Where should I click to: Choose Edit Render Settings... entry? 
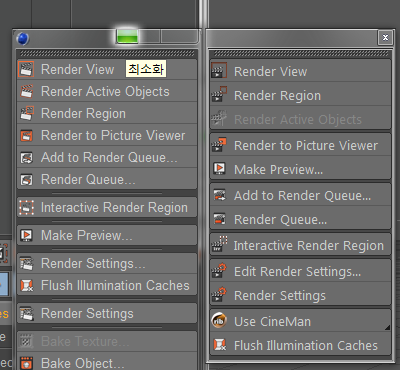point(297,271)
